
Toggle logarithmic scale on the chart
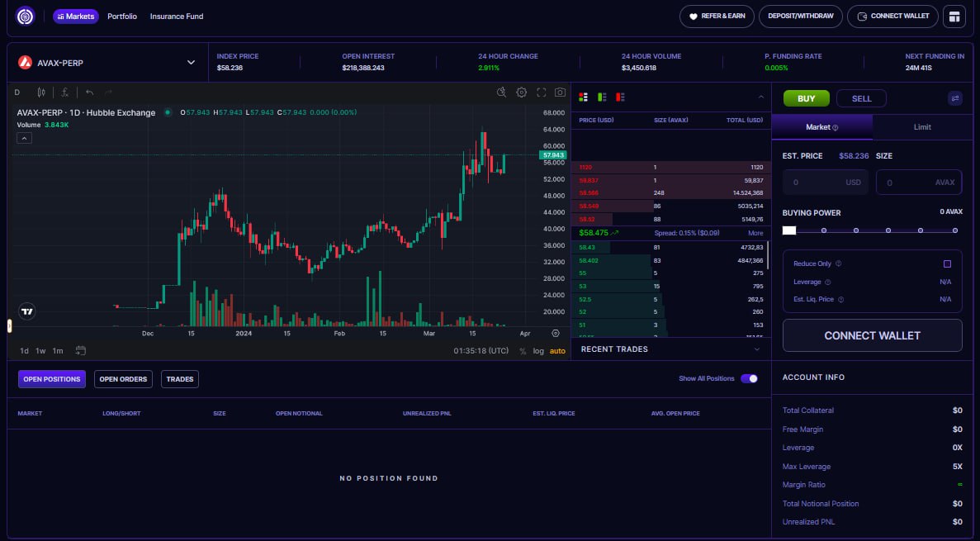[x=538, y=350]
